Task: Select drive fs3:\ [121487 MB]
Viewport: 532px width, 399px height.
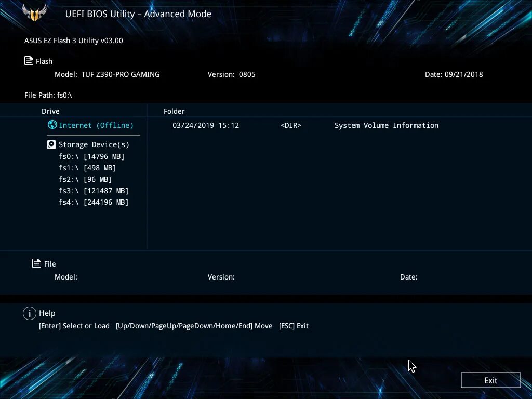Action: (94, 191)
